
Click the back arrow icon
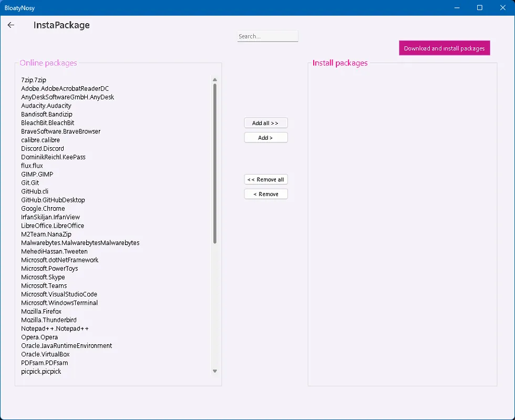click(11, 25)
